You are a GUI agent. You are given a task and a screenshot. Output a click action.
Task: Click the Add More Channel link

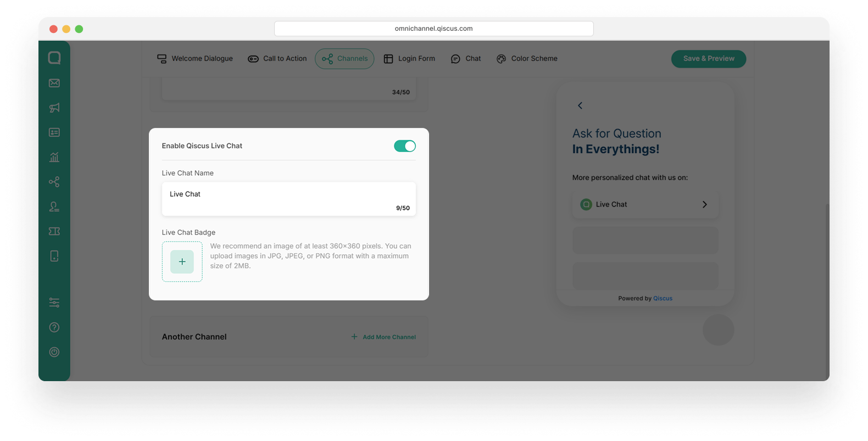[x=383, y=337]
